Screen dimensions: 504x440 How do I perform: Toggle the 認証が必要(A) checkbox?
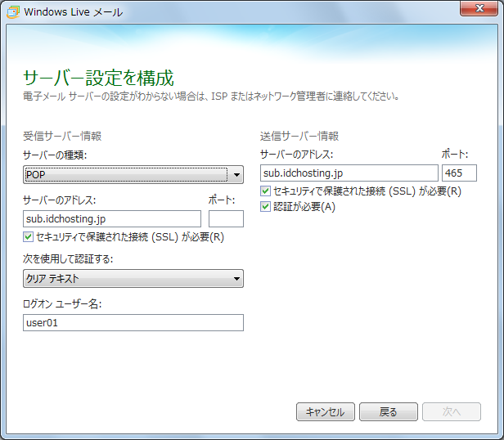pos(265,206)
